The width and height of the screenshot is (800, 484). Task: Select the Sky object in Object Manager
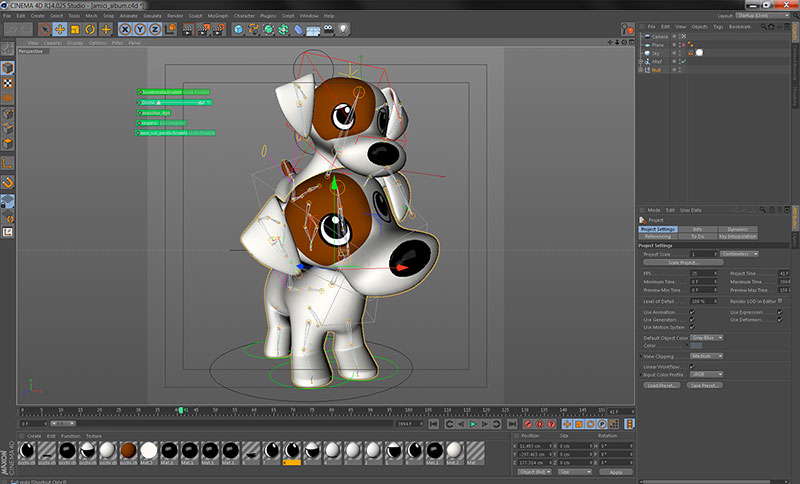pos(656,53)
